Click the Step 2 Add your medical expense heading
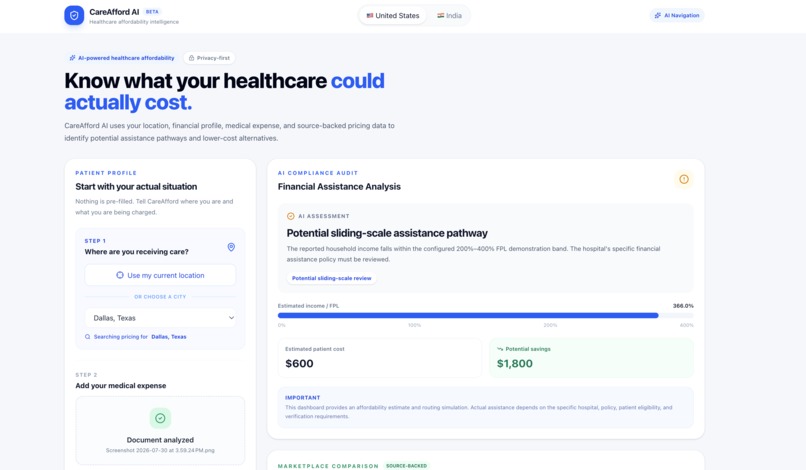Image resolution: width=806 pixels, height=470 pixels. 121,386
